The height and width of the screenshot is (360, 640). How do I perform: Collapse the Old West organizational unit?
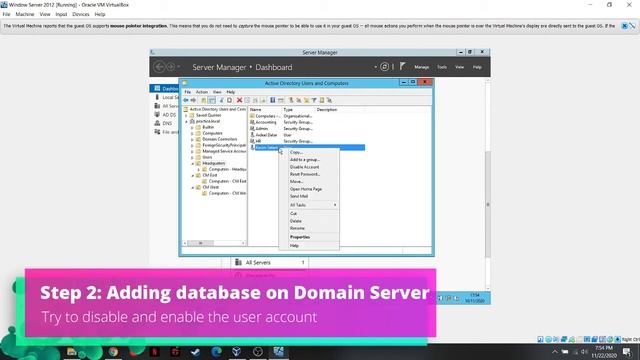[192, 187]
